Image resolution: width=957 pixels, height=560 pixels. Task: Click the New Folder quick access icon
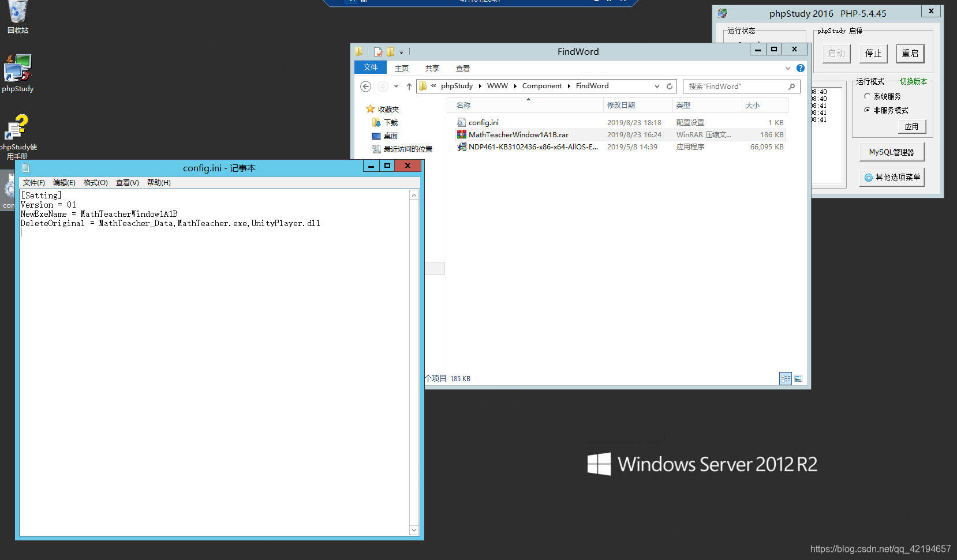pyautogui.click(x=391, y=52)
